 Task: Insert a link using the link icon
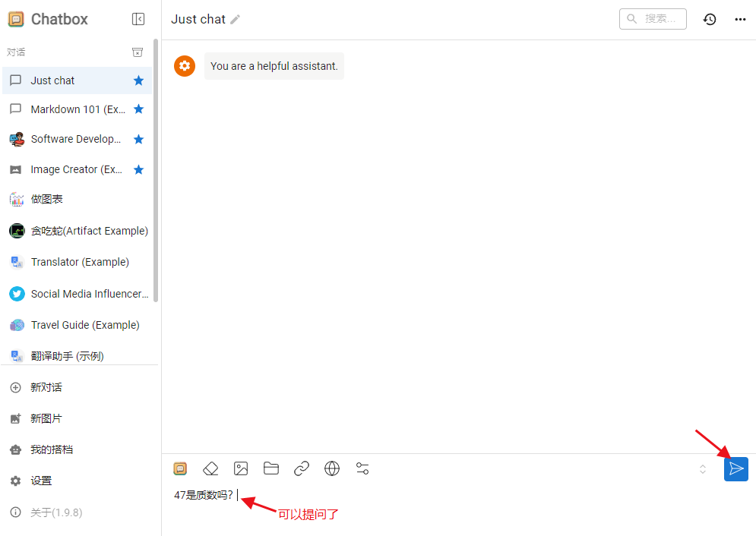point(302,468)
